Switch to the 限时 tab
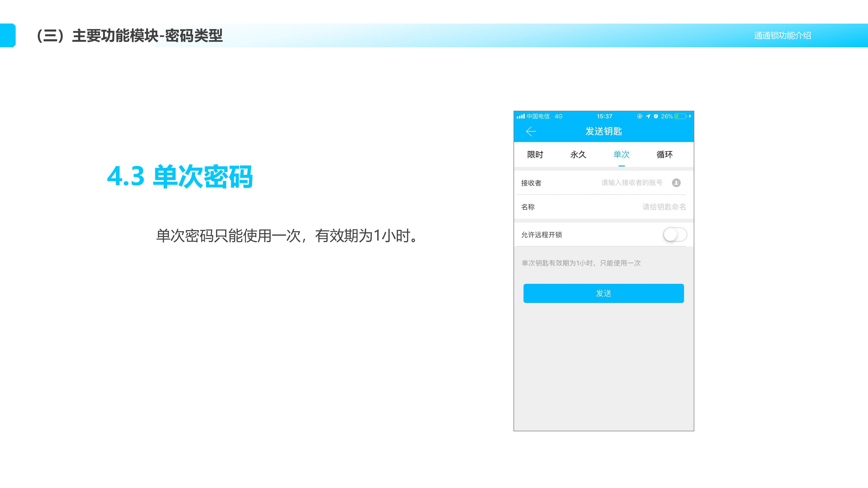This screenshot has height=488, width=868. tap(535, 155)
